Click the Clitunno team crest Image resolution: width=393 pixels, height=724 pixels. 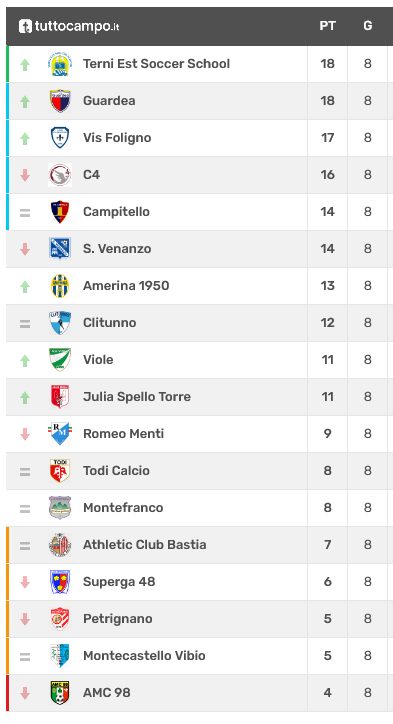(x=60, y=323)
